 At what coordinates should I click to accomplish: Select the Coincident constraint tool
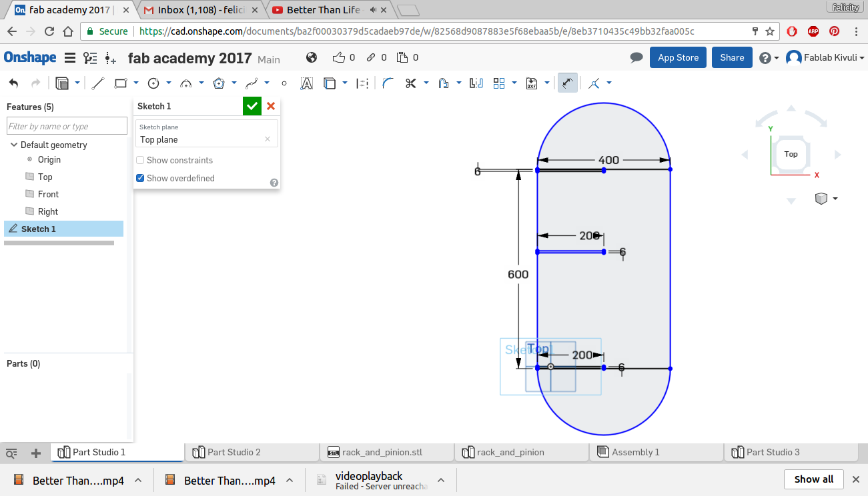click(x=594, y=83)
